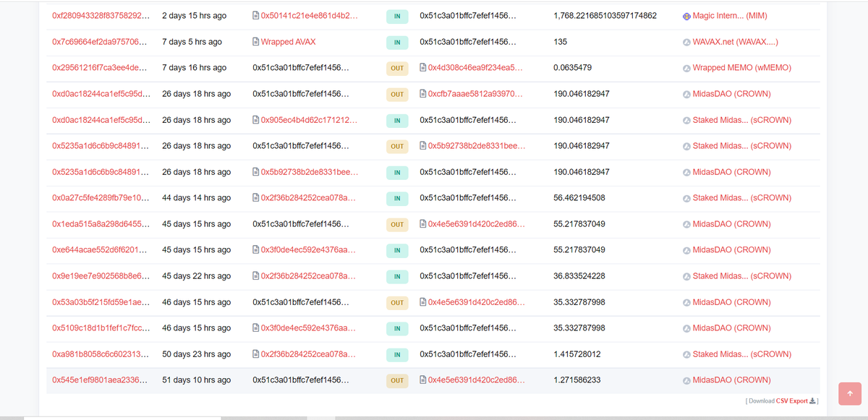Click MidasDAO token icon in 0xcfb7aaae5812a93970 row

686,94
